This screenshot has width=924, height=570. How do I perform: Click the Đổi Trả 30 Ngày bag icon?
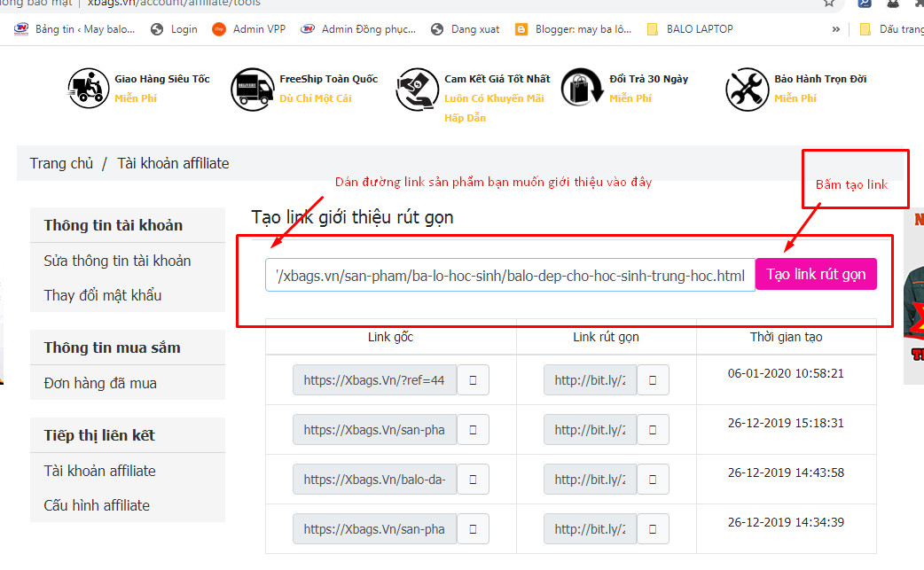pyautogui.click(x=583, y=90)
